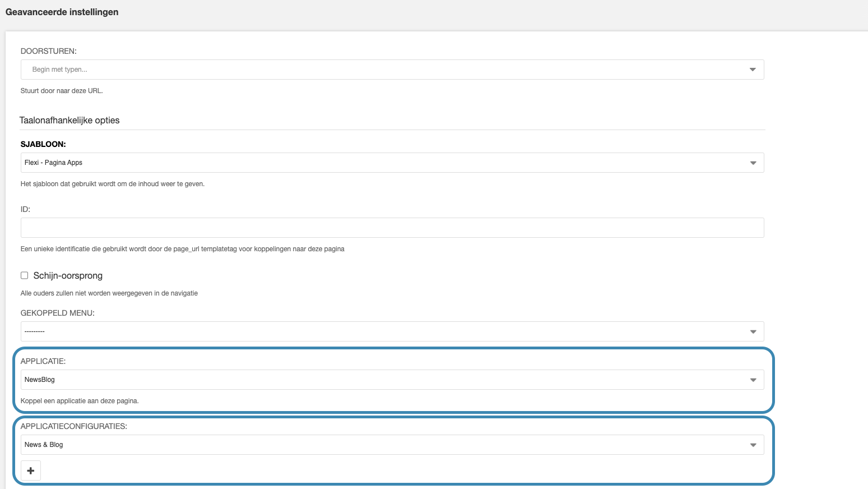This screenshot has height=489, width=868.
Task: Click the Gekoppeld Menu dropdown arrow icon
Action: pyautogui.click(x=753, y=331)
